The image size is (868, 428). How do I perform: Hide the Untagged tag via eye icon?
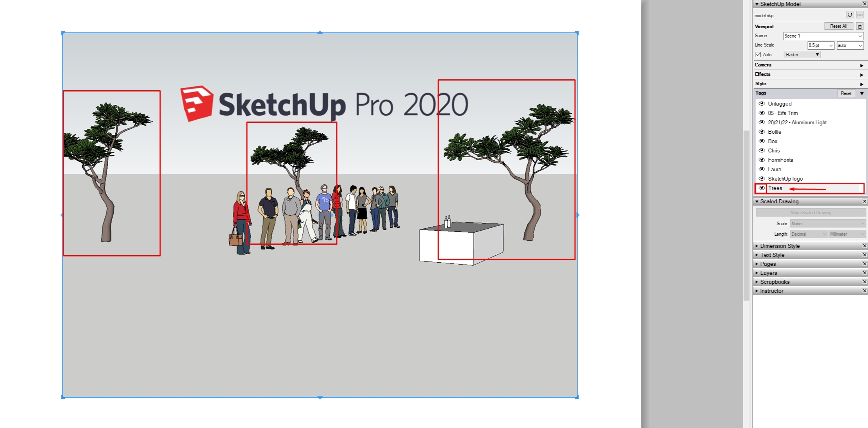click(x=762, y=104)
